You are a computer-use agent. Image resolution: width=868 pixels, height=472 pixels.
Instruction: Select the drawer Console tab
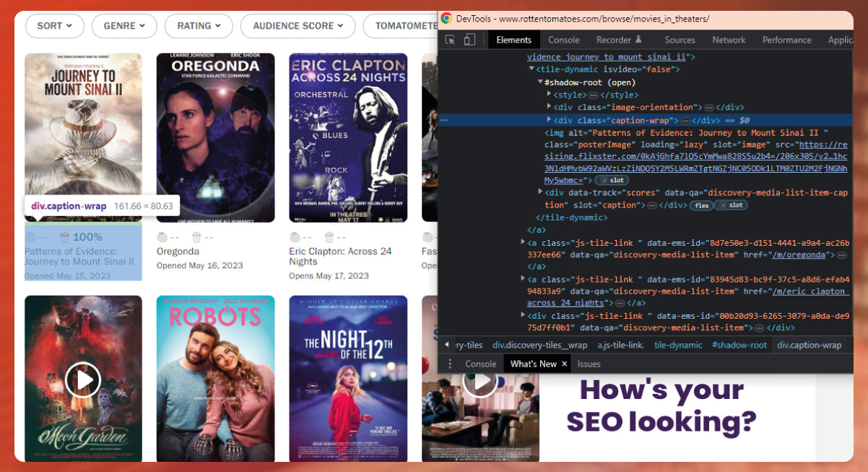point(480,364)
